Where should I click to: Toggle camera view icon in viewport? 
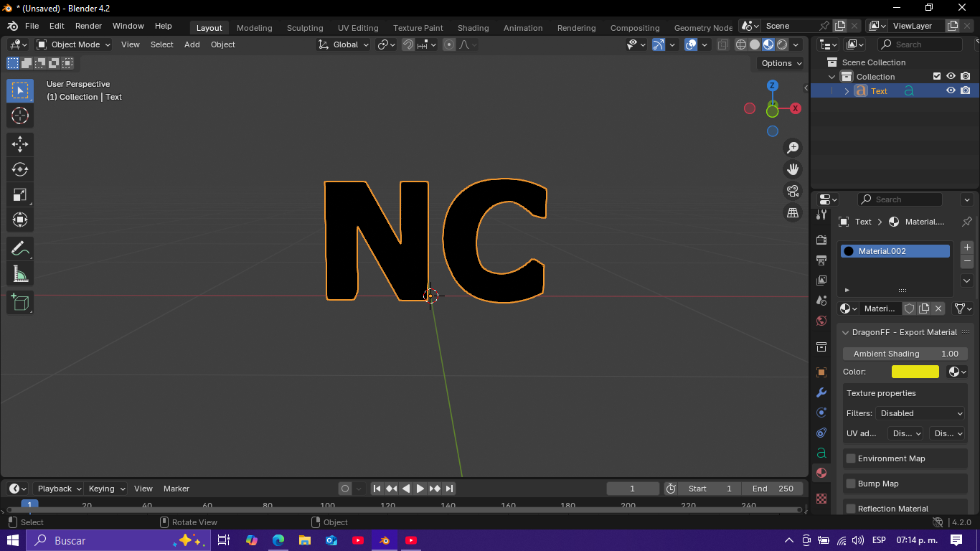793,191
